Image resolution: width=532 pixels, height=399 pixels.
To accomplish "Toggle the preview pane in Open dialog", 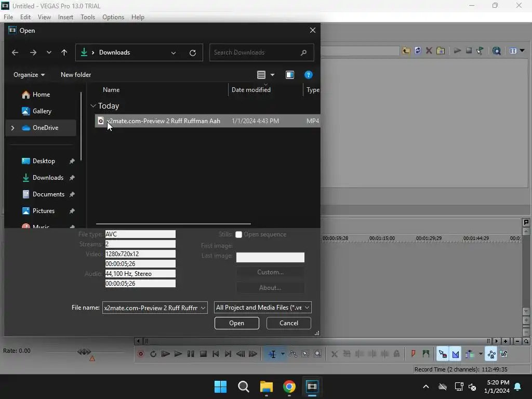I will click(290, 75).
